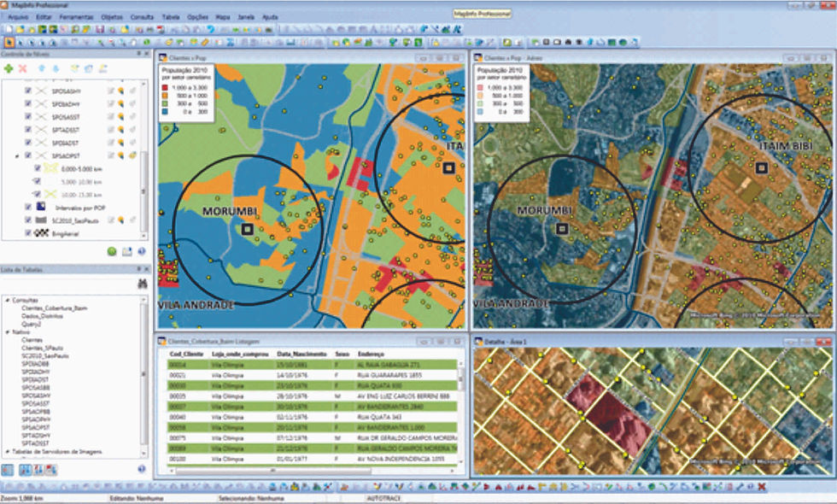
Task: Click the red legend swatch in the Clientes x Pop map
Action: 165,87
